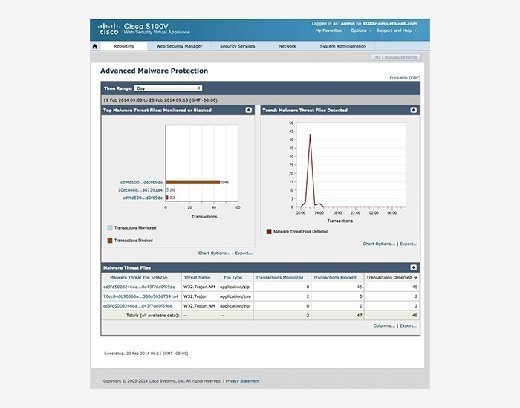This screenshot has width=520, height=408.
Task: Click the Advanced Malware Protection heading
Action: 154,71
